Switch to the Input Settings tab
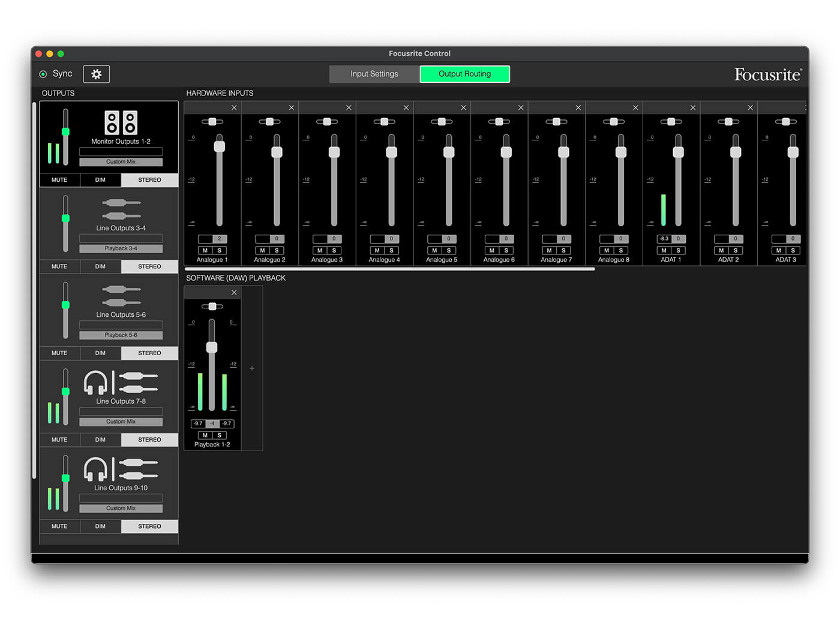Viewport: 840px width, 630px height. point(374,74)
